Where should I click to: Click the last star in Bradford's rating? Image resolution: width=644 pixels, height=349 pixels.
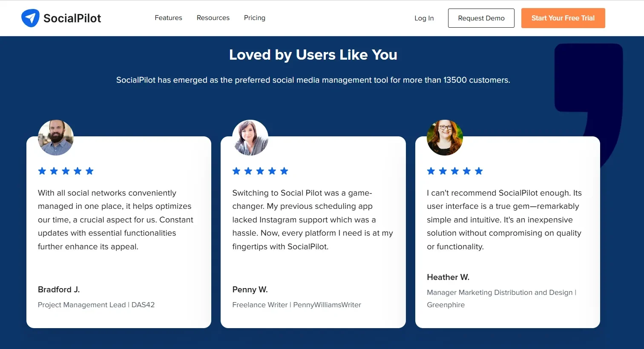coord(89,171)
